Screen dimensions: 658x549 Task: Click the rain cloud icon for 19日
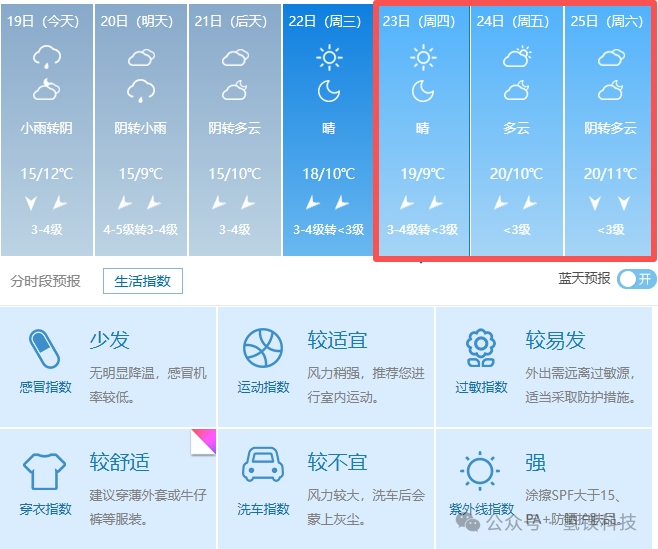tap(46, 59)
